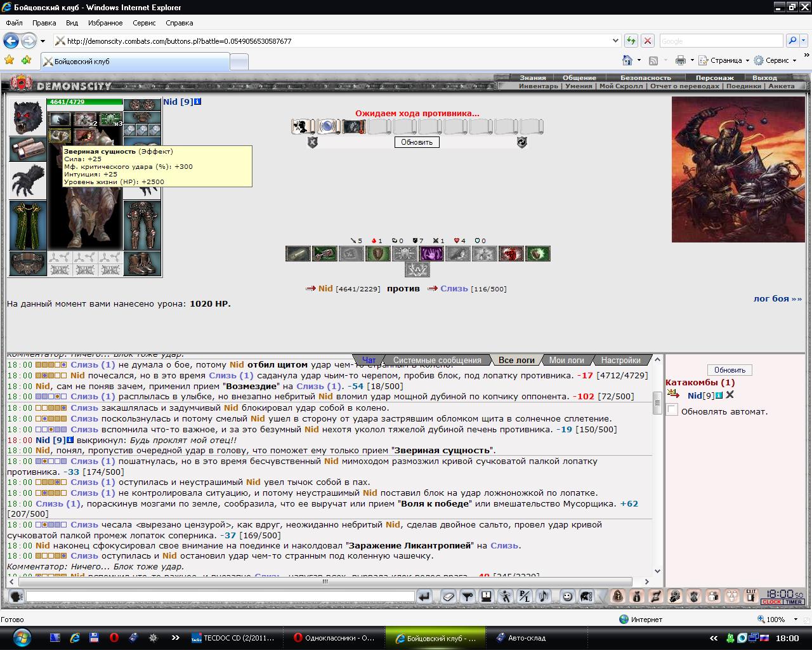The height and width of the screenshot is (650, 812).
Task: Click the eraser clear-chat icon
Action: click(x=449, y=597)
